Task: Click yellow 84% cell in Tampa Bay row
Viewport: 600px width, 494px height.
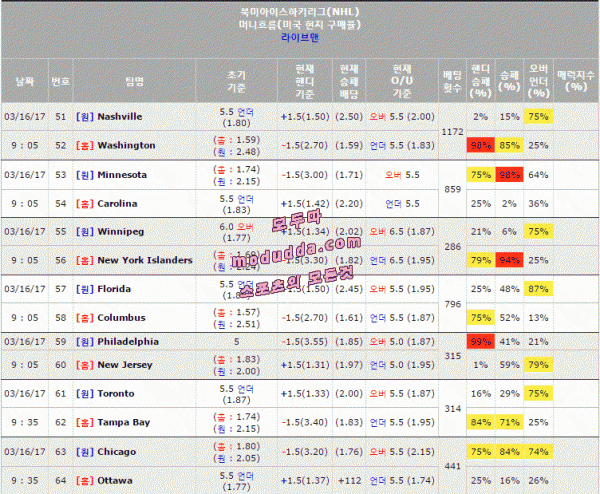Action: [x=481, y=422]
